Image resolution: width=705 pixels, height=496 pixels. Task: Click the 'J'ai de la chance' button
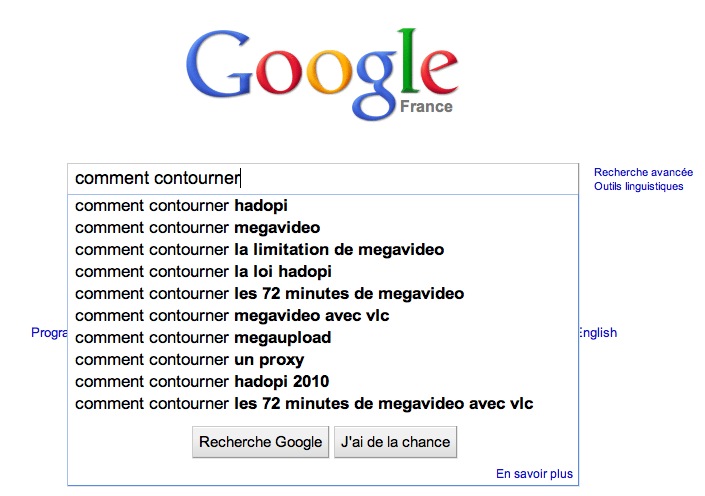[x=396, y=442]
